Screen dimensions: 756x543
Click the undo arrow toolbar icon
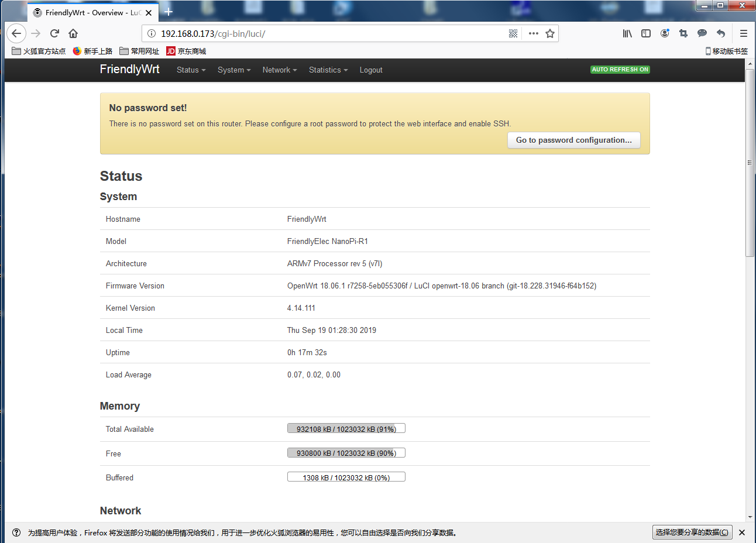(721, 33)
